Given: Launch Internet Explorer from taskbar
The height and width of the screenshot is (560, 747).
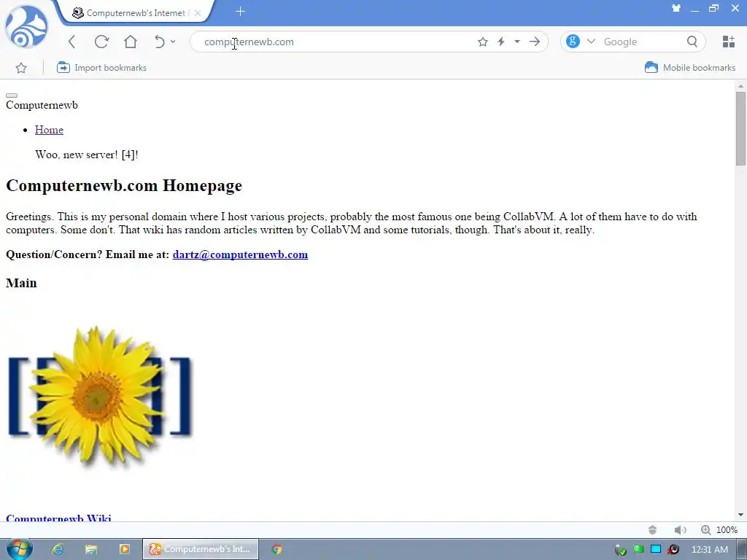Looking at the screenshot, I should 58,550.
